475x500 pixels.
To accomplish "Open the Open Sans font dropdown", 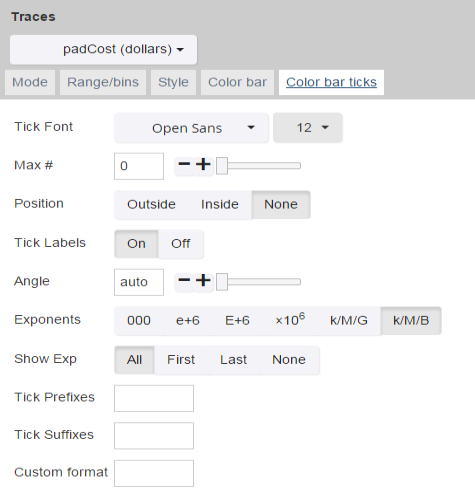I will (191, 128).
